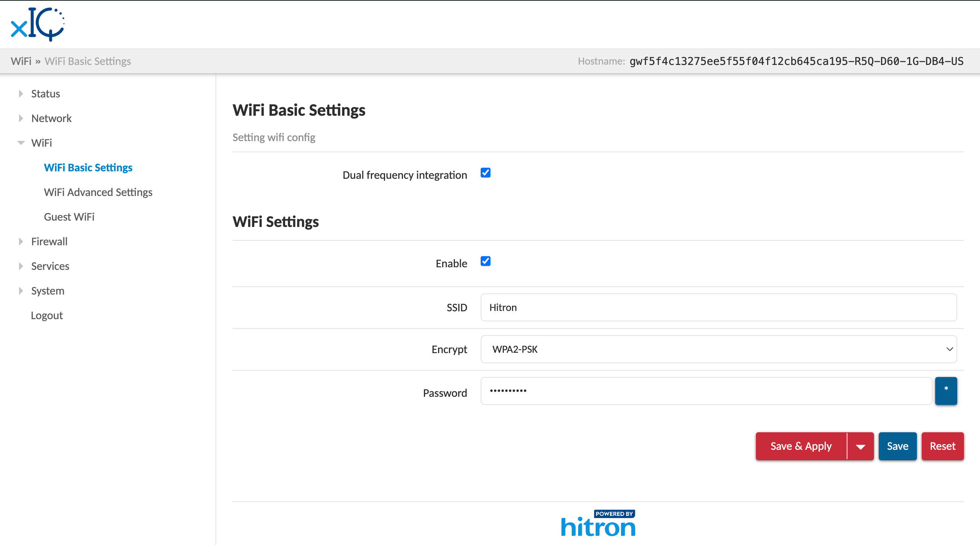The width and height of the screenshot is (980, 545).
Task: Open the Status menu
Action: [46, 94]
